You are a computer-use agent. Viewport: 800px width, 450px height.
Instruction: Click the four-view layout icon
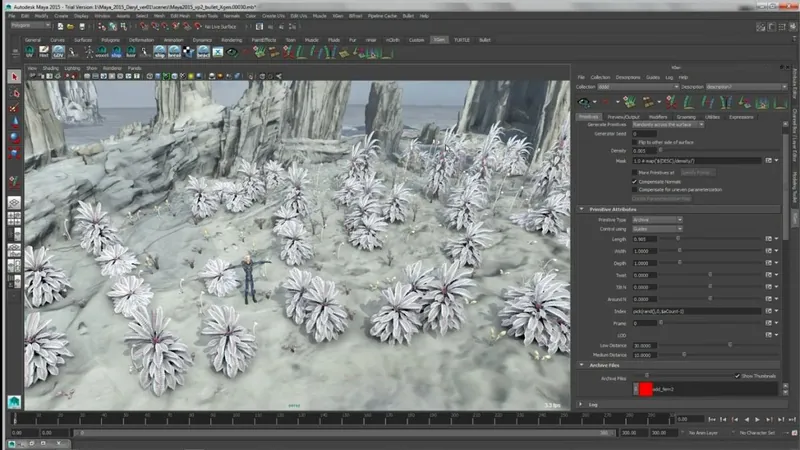pos(14,219)
